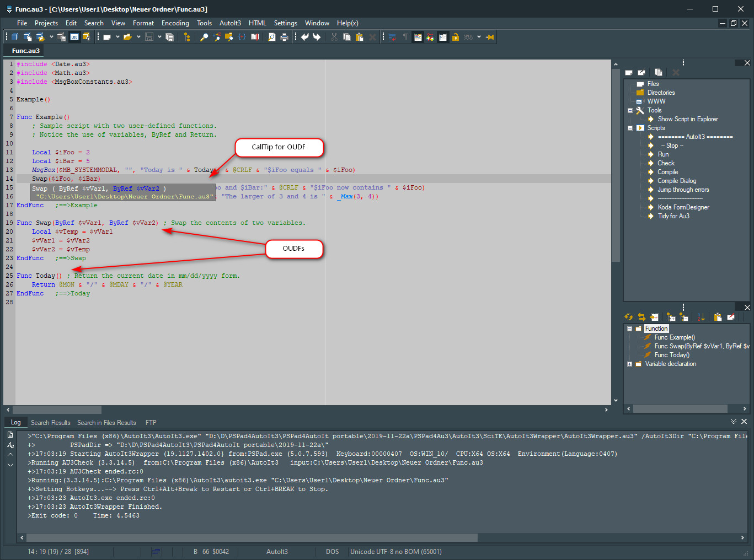The height and width of the screenshot is (560, 754).
Task: Expand the Variable declaration node
Action: point(630,364)
